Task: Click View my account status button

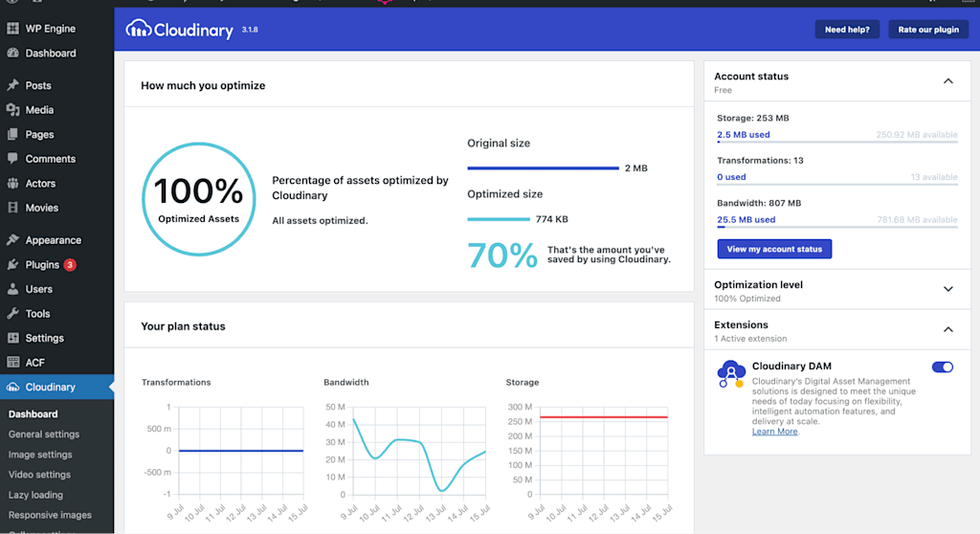Action: (774, 249)
